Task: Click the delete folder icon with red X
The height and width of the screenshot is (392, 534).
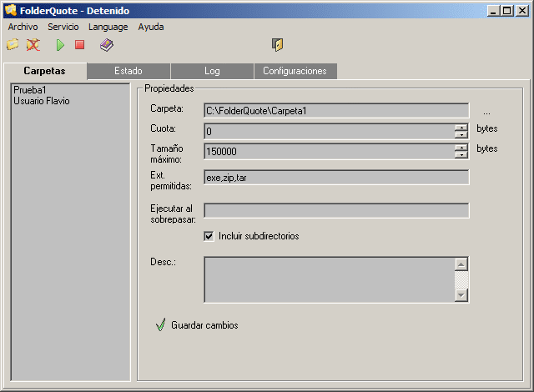Action: pyautogui.click(x=33, y=44)
